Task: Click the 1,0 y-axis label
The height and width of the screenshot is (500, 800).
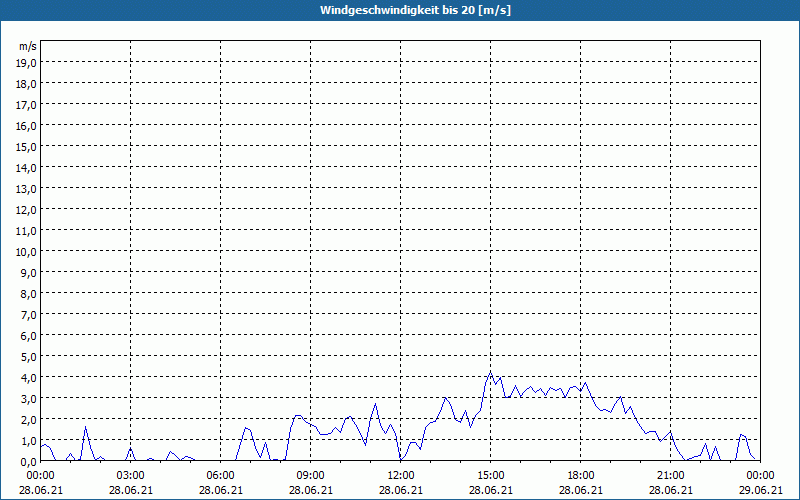Action: pyautogui.click(x=29, y=441)
